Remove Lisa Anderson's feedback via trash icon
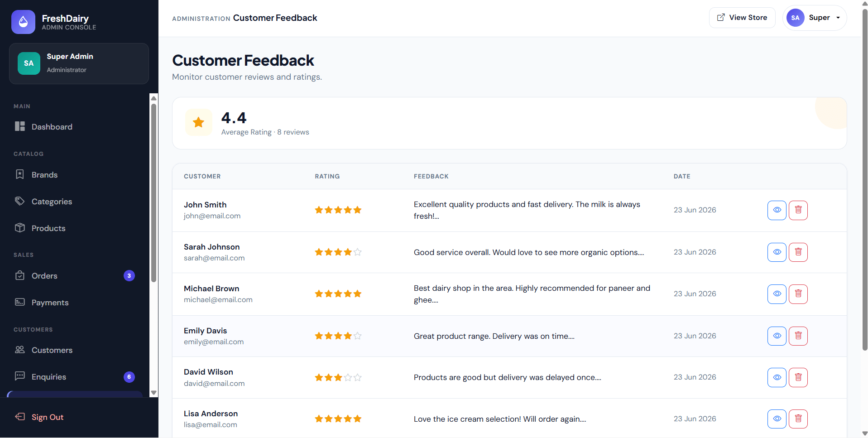 pyautogui.click(x=798, y=419)
